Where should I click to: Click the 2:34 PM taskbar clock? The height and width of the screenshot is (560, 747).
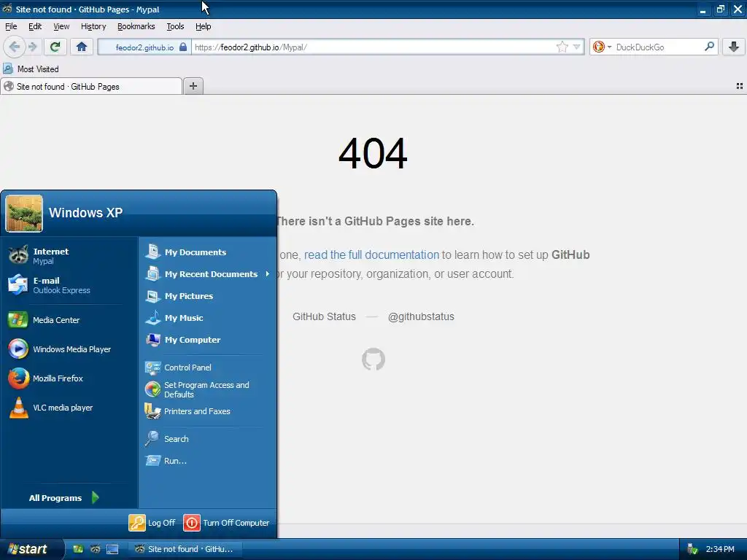coord(720,549)
